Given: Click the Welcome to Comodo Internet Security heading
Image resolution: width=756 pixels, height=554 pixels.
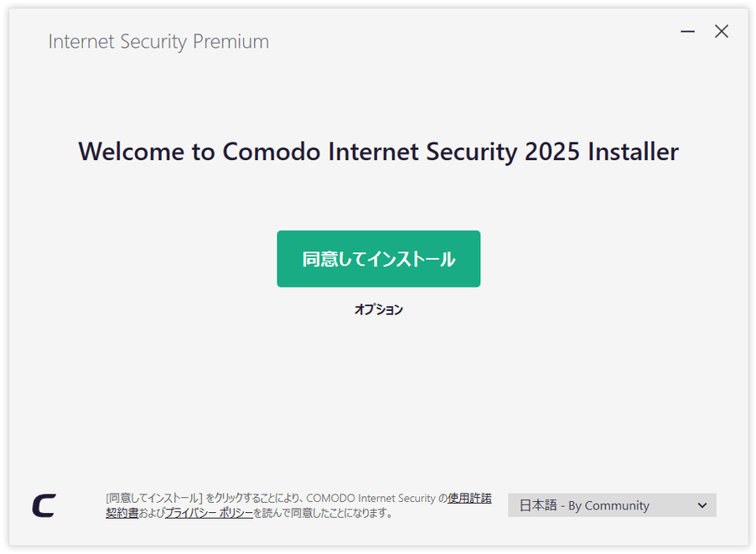Looking at the screenshot, I should (x=379, y=152).
